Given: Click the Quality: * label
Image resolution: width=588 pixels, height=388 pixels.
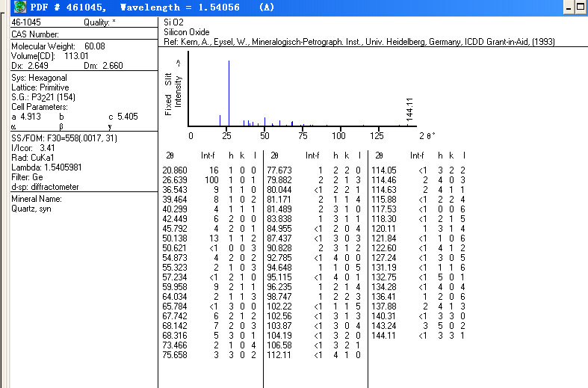Looking at the screenshot, I should tap(99, 22).
